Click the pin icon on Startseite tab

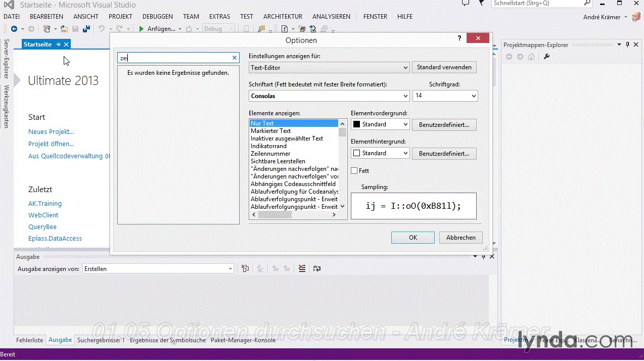(x=58, y=44)
